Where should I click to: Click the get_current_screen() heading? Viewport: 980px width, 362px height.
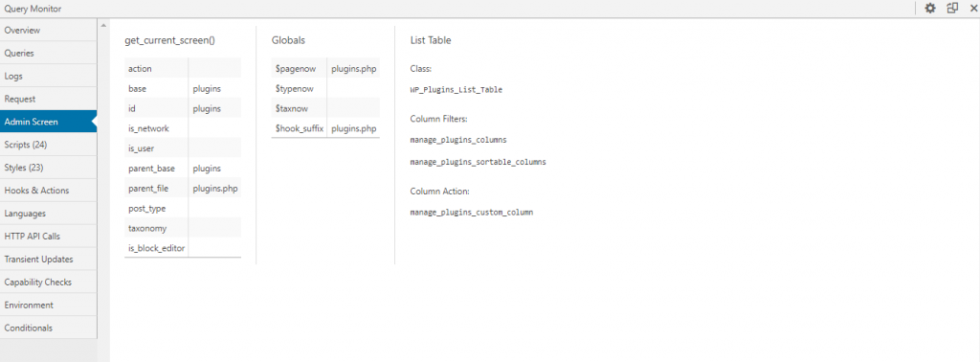tap(170, 40)
